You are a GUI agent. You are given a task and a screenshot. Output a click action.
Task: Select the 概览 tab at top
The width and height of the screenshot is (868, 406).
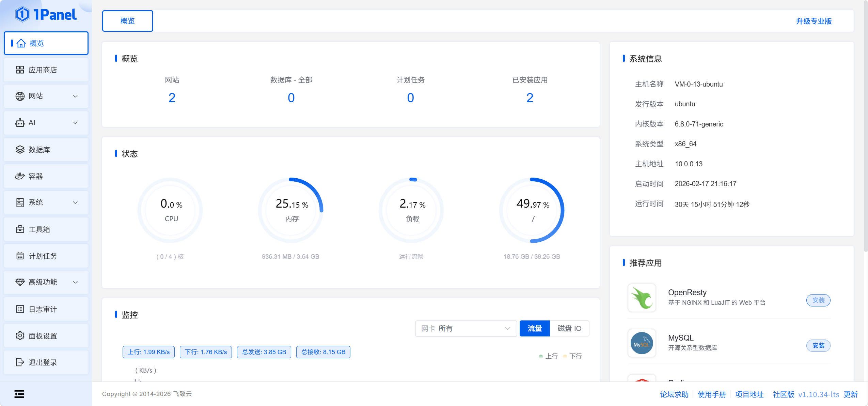point(128,21)
